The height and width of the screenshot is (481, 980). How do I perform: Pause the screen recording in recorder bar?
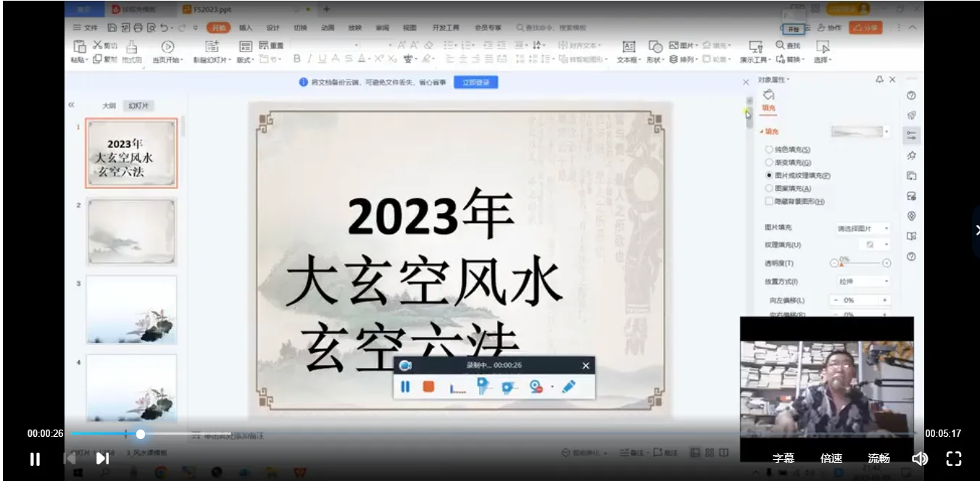[405, 387]
